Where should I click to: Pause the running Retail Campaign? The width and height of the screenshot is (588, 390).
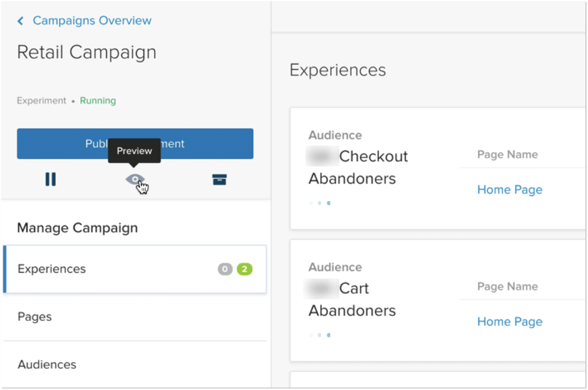coord(51,180)
